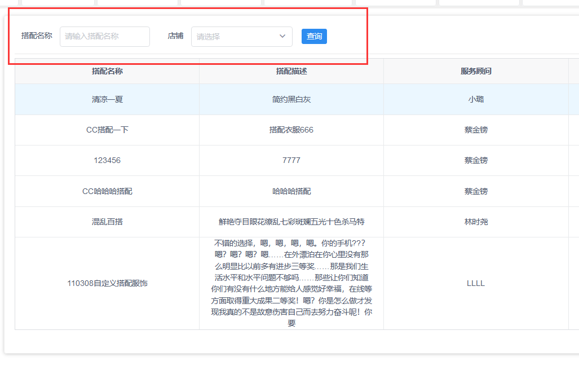Select the 110308自定义搭配服饰 name cell
Viewport: 579px width, 392px height.
pyautogui.click(x=107, y=283)
